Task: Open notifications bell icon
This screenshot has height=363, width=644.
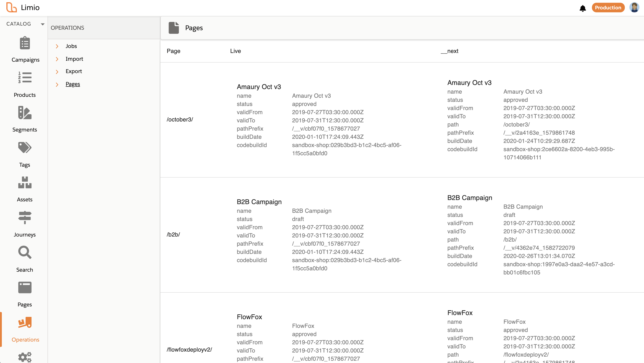Action: tap(583, 8)
